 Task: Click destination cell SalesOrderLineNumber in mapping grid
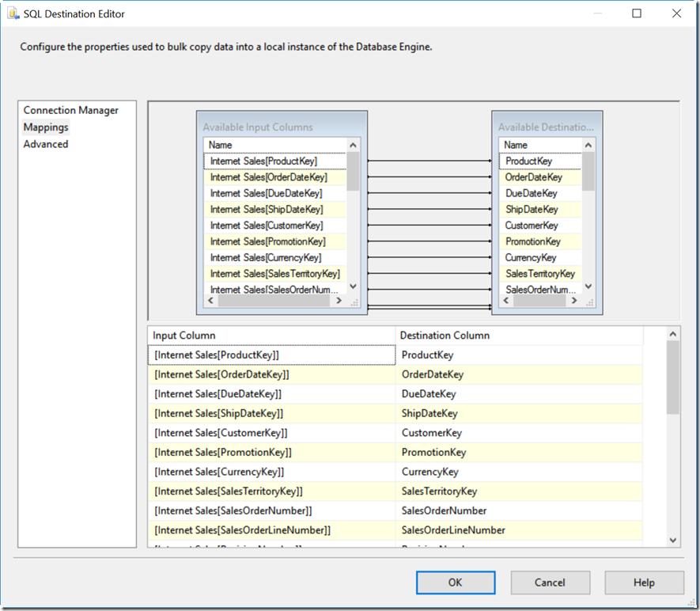pyautogui.click(x=519, y=530)
